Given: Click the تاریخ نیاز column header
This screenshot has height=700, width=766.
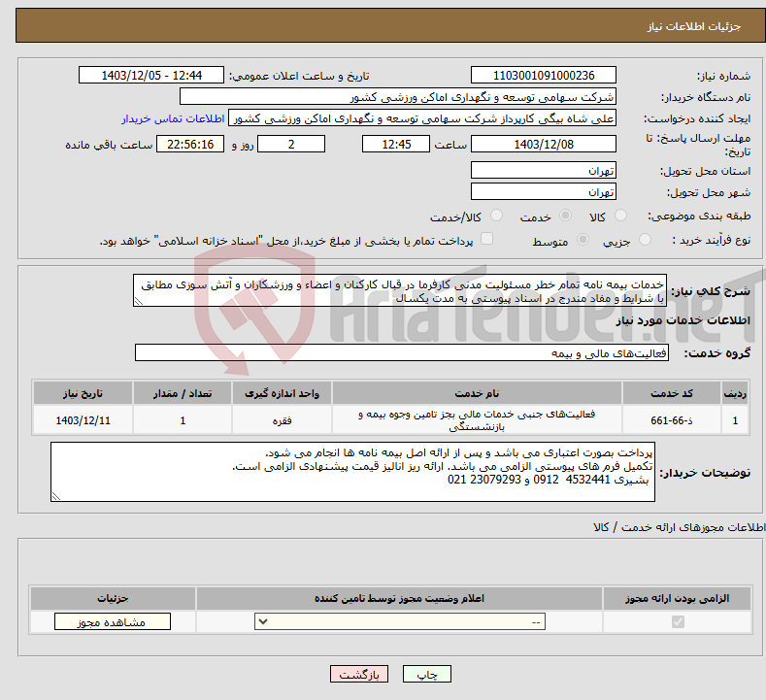Looking at the screenshot, I should click(83, 393).
